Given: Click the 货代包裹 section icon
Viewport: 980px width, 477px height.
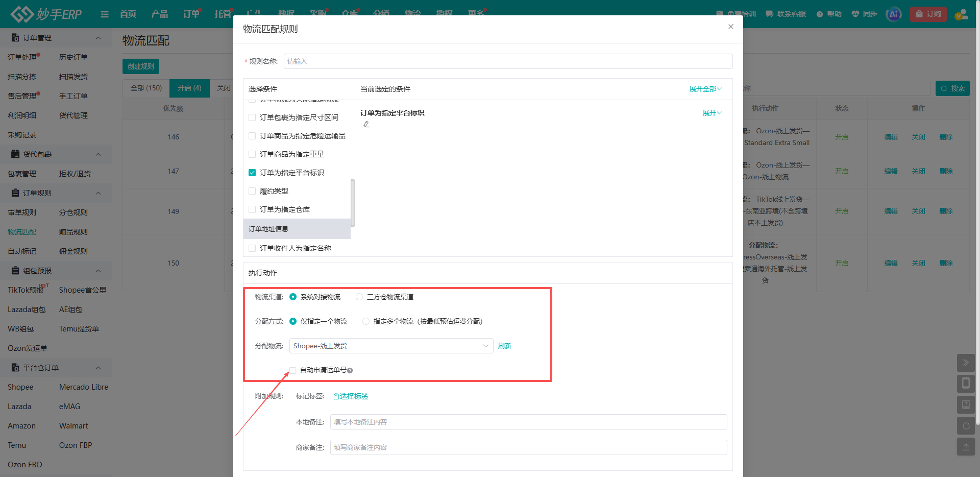Looking at the screenshot, I should tap(15, 154).
